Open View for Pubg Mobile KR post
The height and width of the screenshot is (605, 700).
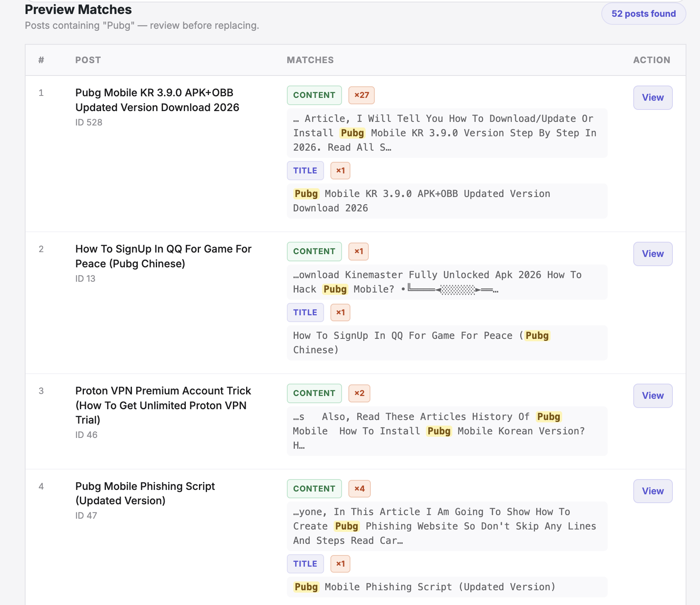652,98
